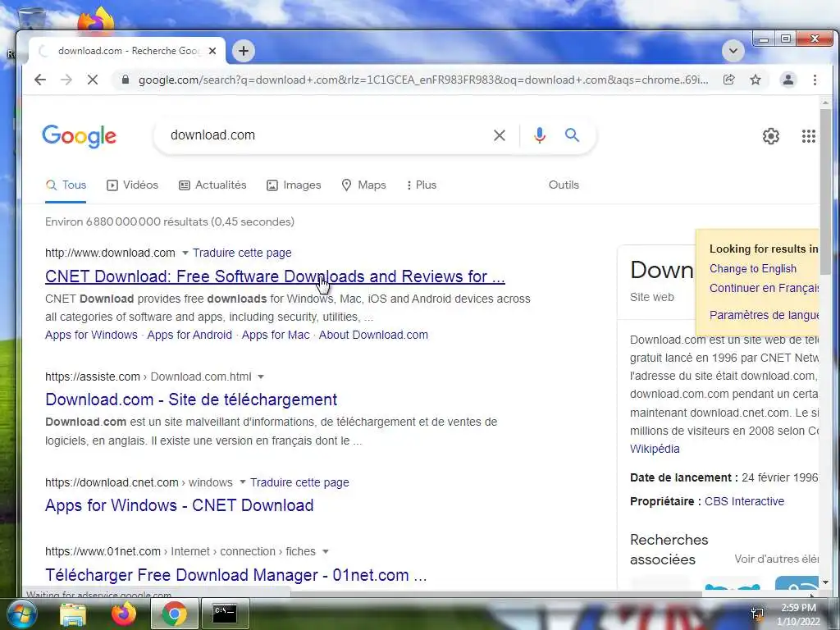
Task: Submit search with the magnifier icon
Action: [x=572, y=135]
